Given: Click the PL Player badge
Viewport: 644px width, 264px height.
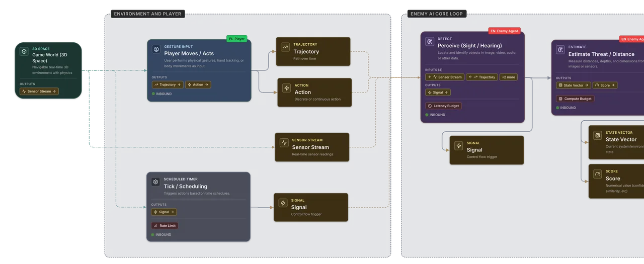Looking at the screenshot, I should click(236, 39).
